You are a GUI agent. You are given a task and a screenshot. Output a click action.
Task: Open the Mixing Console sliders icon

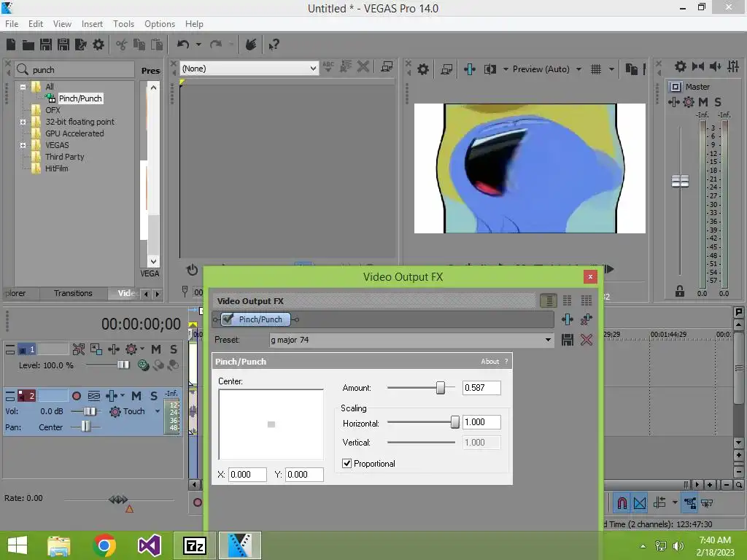[x=732, y=66]
